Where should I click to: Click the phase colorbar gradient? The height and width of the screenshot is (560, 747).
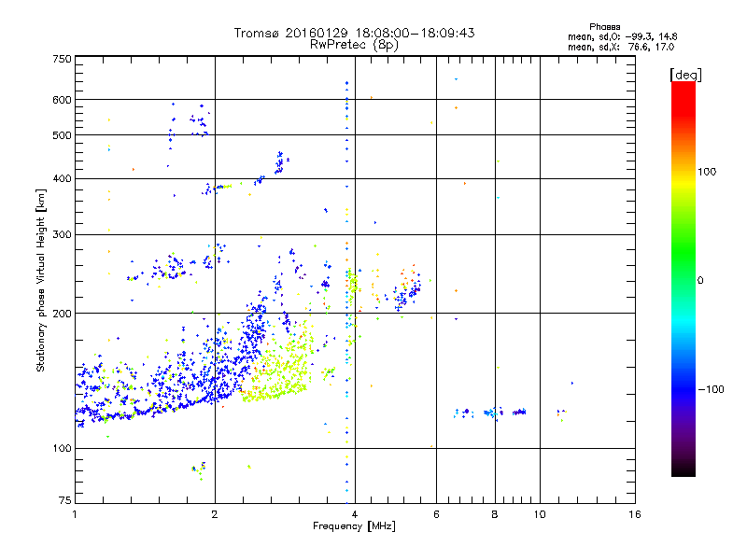click(x=684, y=279)
